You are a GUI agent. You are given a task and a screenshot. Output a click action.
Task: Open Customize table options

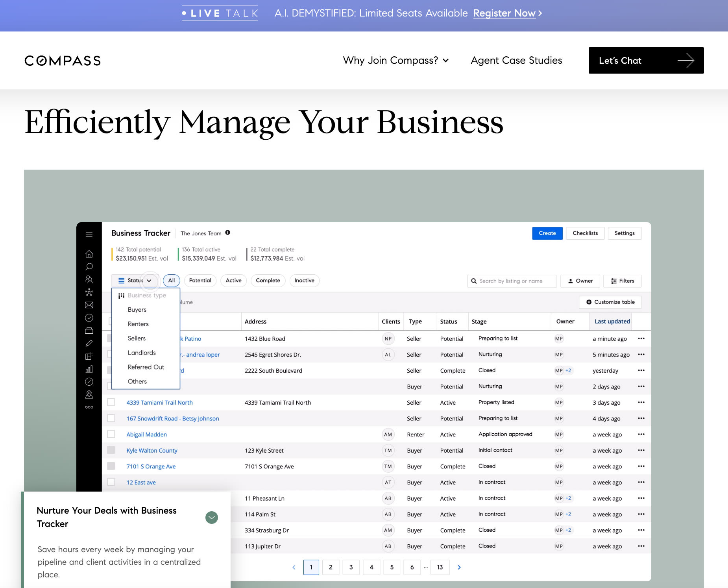pos(610,302)
